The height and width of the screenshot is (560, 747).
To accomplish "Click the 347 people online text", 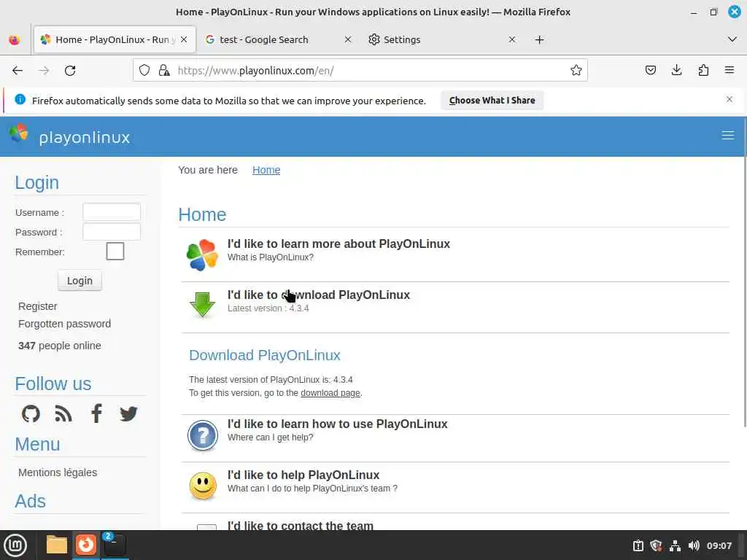I will (x=60, y=346).
